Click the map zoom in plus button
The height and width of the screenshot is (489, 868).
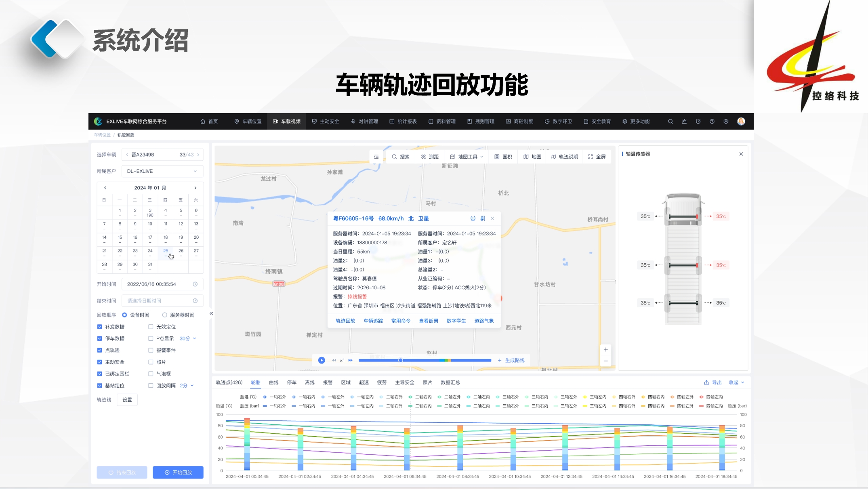(605, 350)
